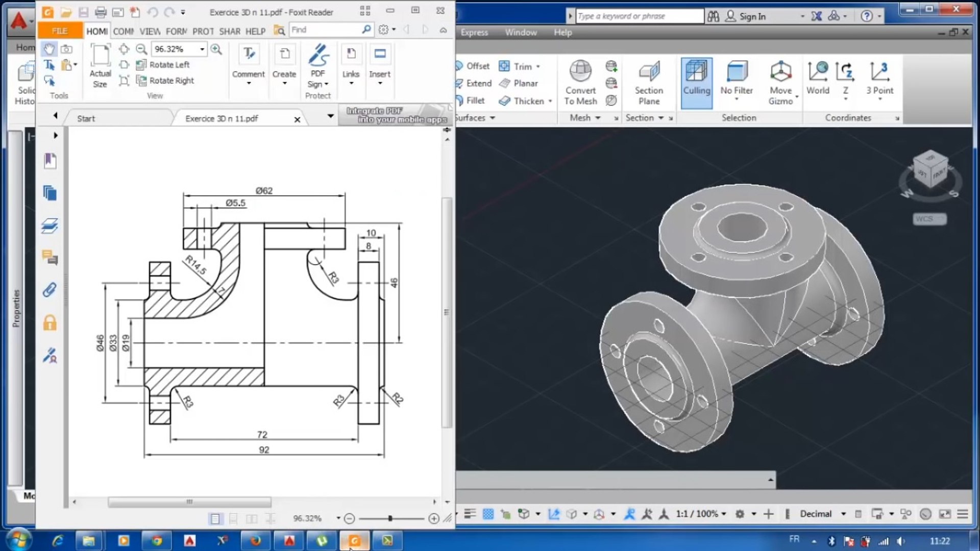Image resolution: width=980 pixels, height=551 pixels.
Task: Click the Sign In link
Action: (752, 16)
